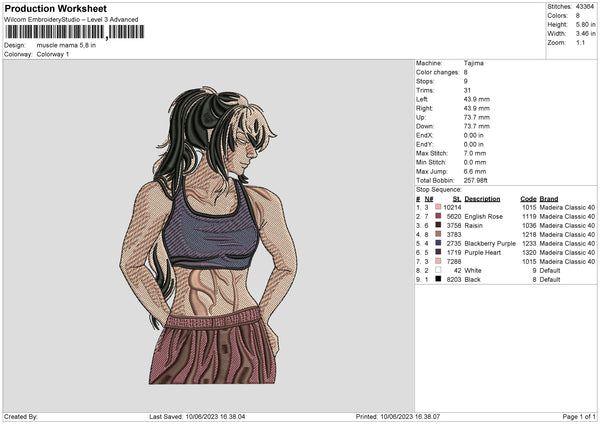
Task: Click code '1233' in the Blackberry Purple row
Action: [529, 243]
